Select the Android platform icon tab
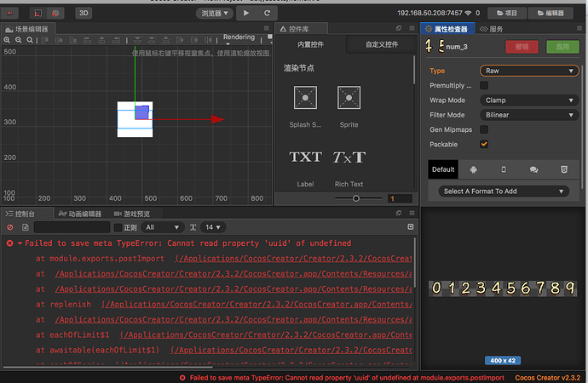 474,169
